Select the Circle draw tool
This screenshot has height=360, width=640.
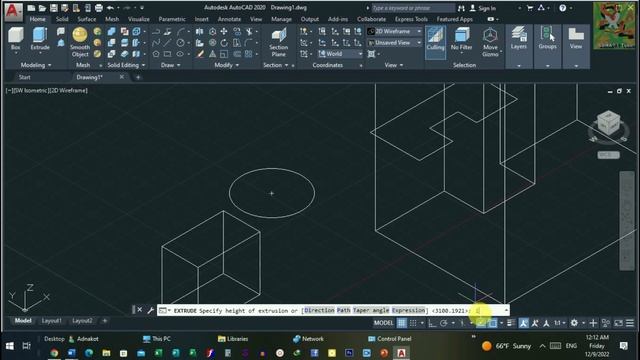pos(180,43)
